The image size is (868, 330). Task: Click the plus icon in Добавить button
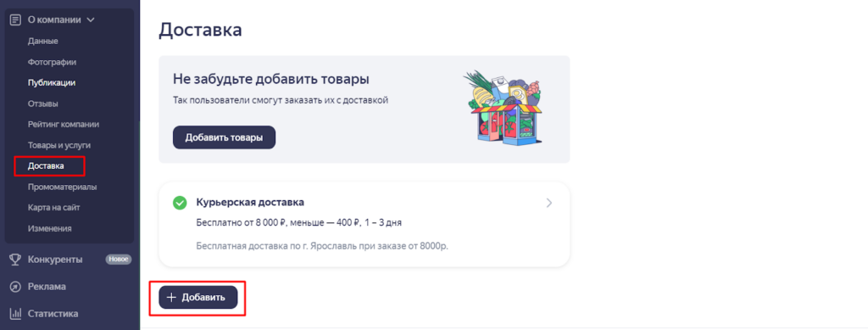pyautogui.click(x=171, y=297)
